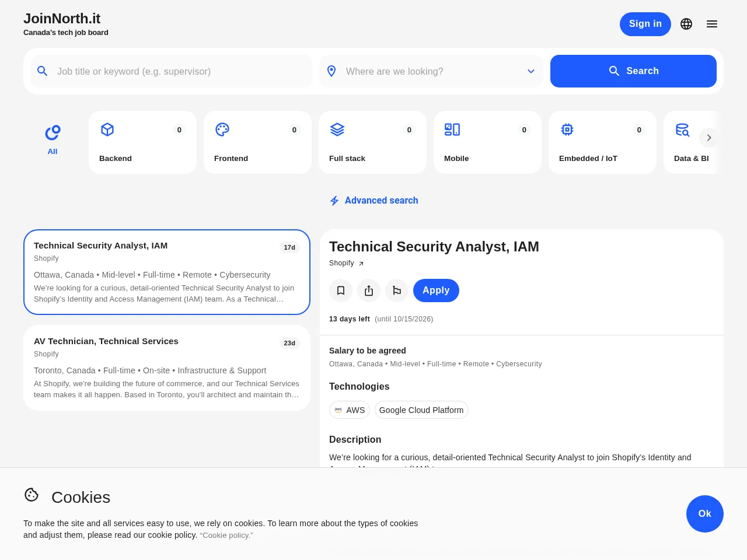Click 'Salary to be agreed' text
Viewport: 747px width, 560px height.
click(x=368, y=351)
